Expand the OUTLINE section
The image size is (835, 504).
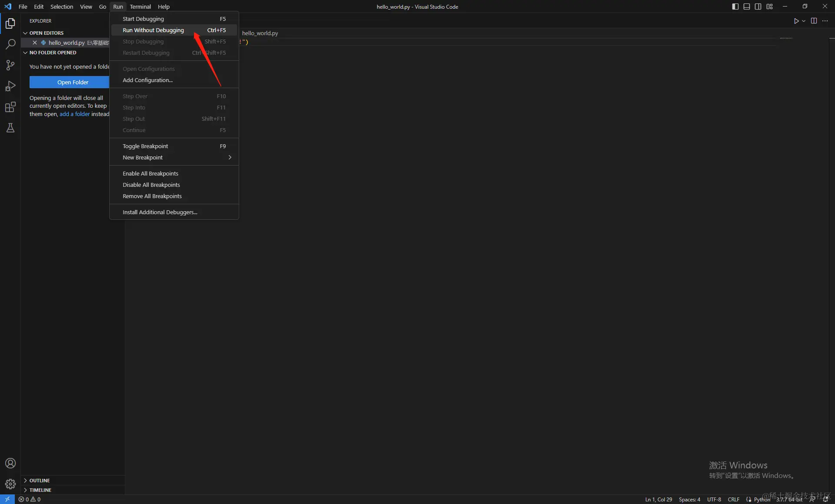(x=40, y=481)
